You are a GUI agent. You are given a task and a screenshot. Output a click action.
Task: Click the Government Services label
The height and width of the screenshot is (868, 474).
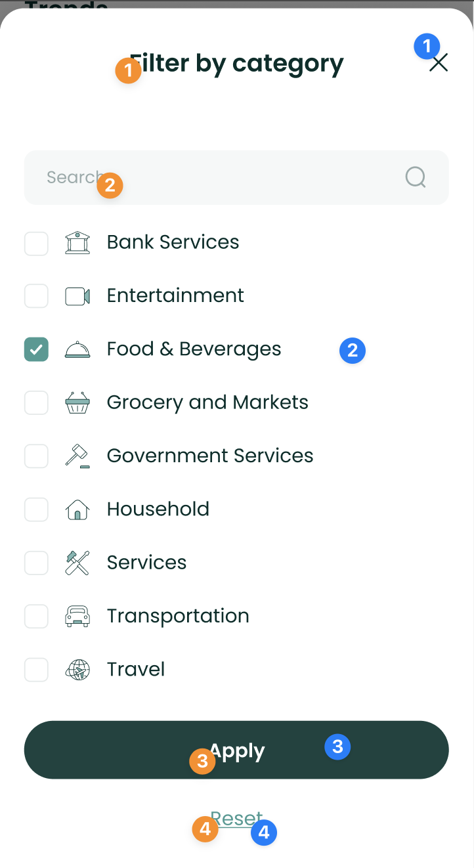210,456
